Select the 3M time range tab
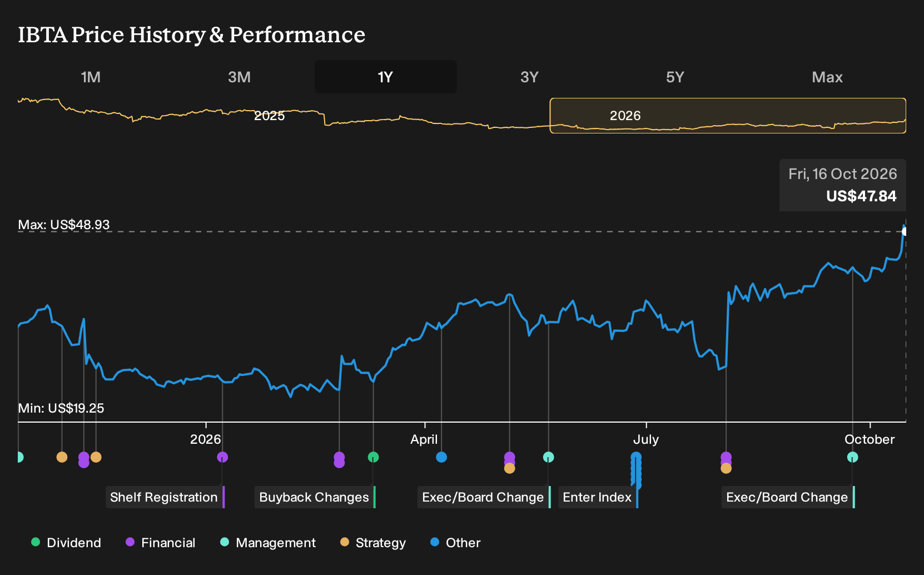 (239, 77)
